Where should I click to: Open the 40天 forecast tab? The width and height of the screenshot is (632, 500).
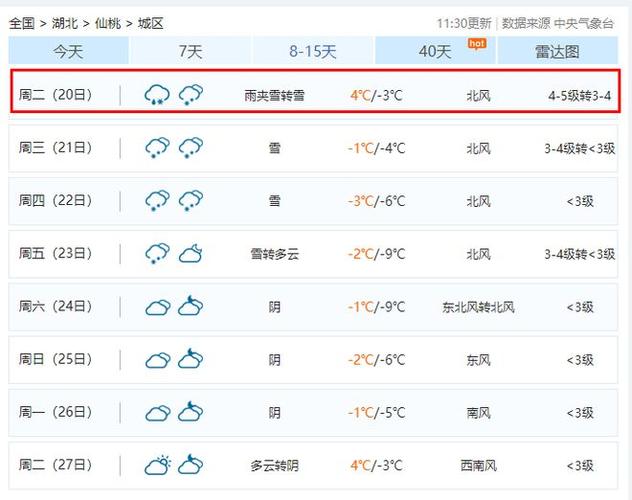pyautogui.click(x=435, y=51)
